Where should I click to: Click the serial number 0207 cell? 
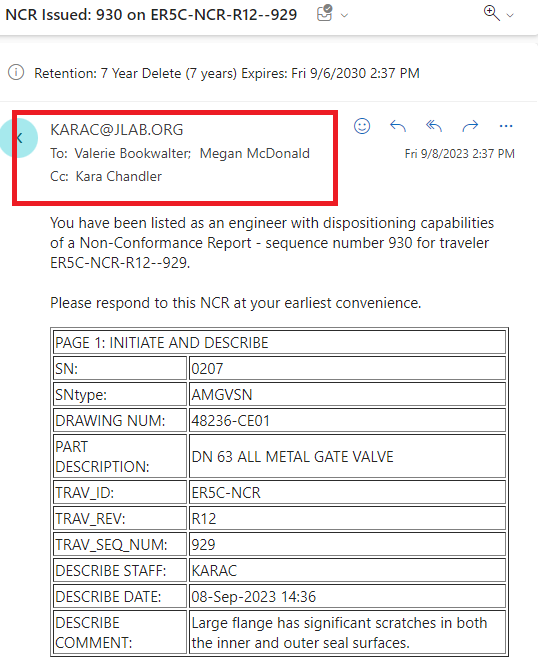click(347, 368)
